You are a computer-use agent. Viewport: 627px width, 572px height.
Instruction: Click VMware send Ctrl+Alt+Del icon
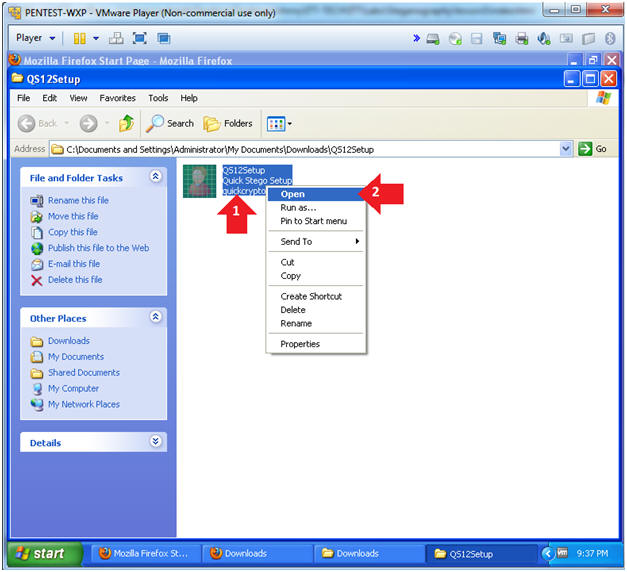pos(116,38)
